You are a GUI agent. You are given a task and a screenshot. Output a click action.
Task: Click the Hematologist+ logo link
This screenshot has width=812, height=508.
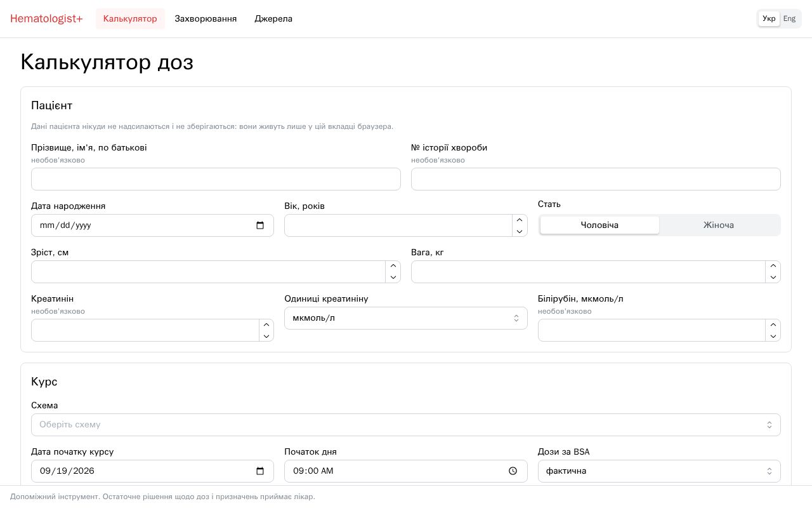(x=46, y=18)
